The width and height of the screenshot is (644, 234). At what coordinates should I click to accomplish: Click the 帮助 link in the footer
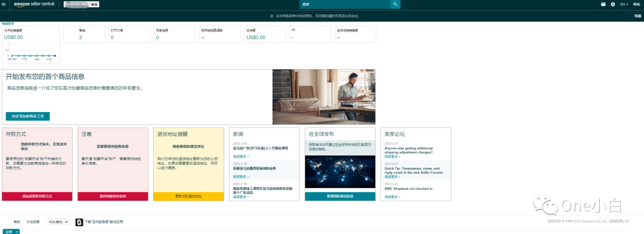click(17, 221)
